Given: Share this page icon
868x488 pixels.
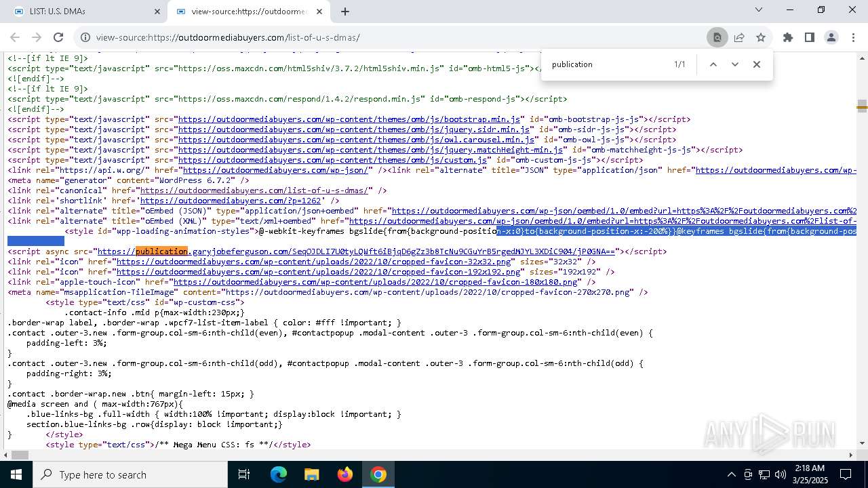Looking at the screenshot, I should click(739, 37).
